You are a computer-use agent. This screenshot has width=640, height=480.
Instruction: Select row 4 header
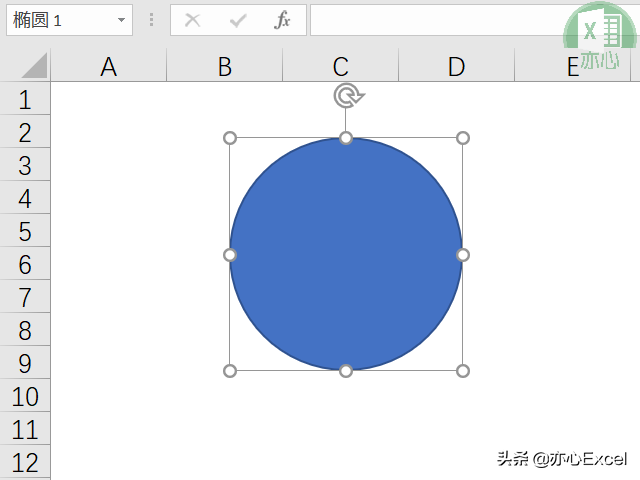point(25,198)
